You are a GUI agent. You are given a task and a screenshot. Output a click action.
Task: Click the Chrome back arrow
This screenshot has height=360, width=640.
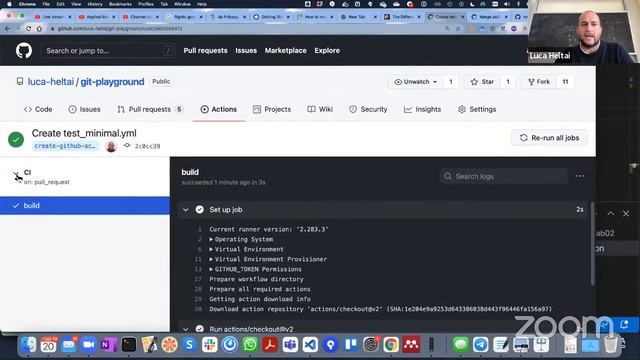[7, 29]
